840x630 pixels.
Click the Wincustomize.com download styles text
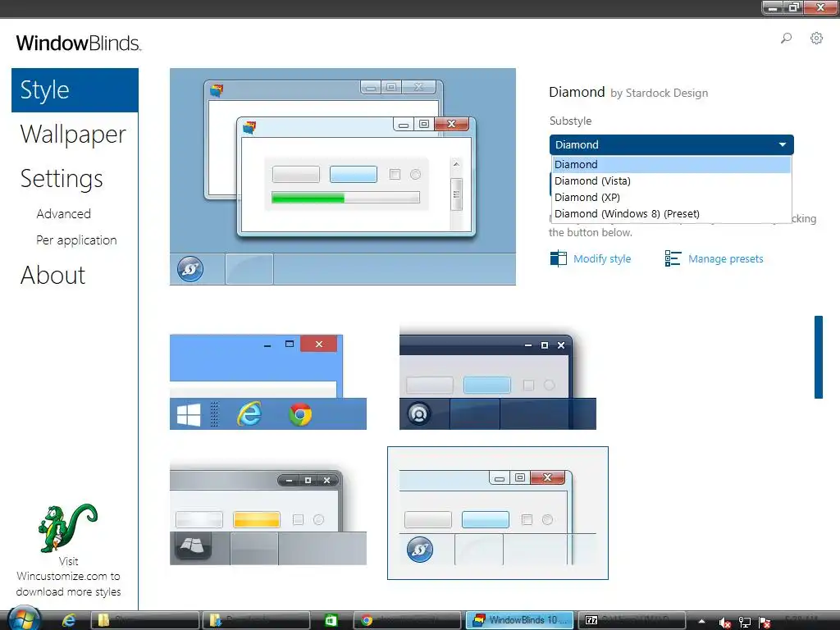(x=68, y=577)
